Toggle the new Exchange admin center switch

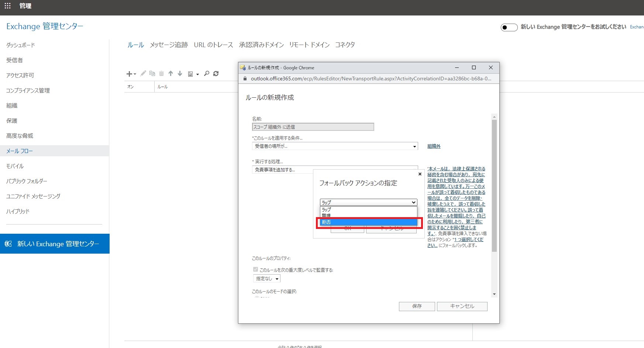(x=509, y=27)
